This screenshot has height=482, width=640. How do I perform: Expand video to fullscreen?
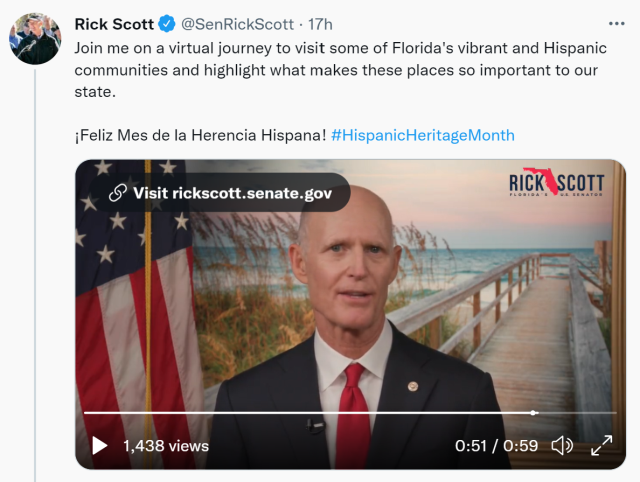pyautogui.click(x=602, y=445)
